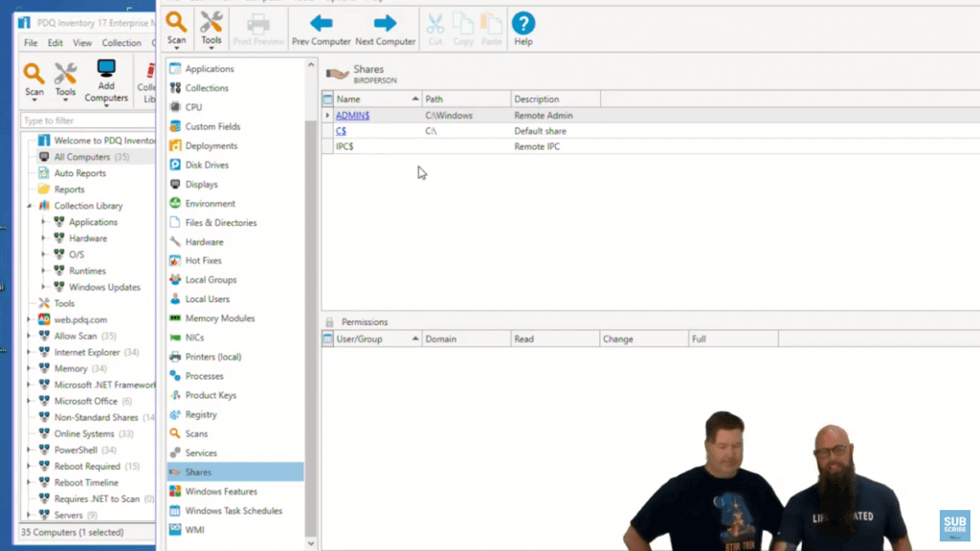Open the Applications page

point(210,69)
